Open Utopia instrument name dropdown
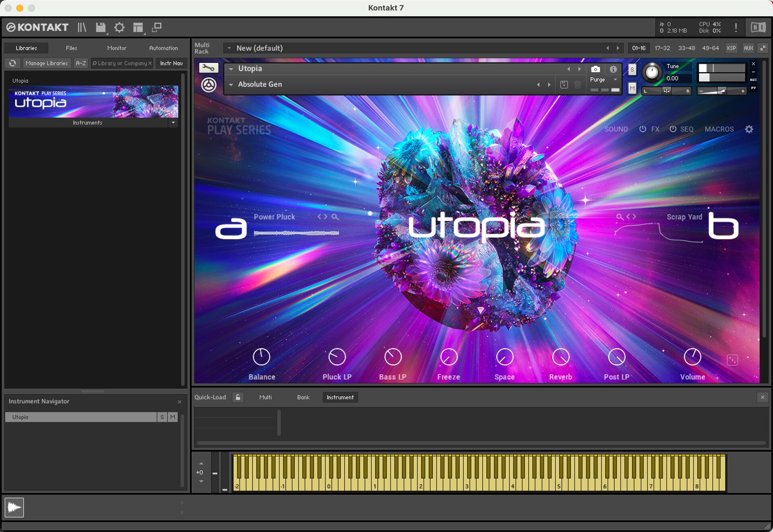 (x=231, y=69)
